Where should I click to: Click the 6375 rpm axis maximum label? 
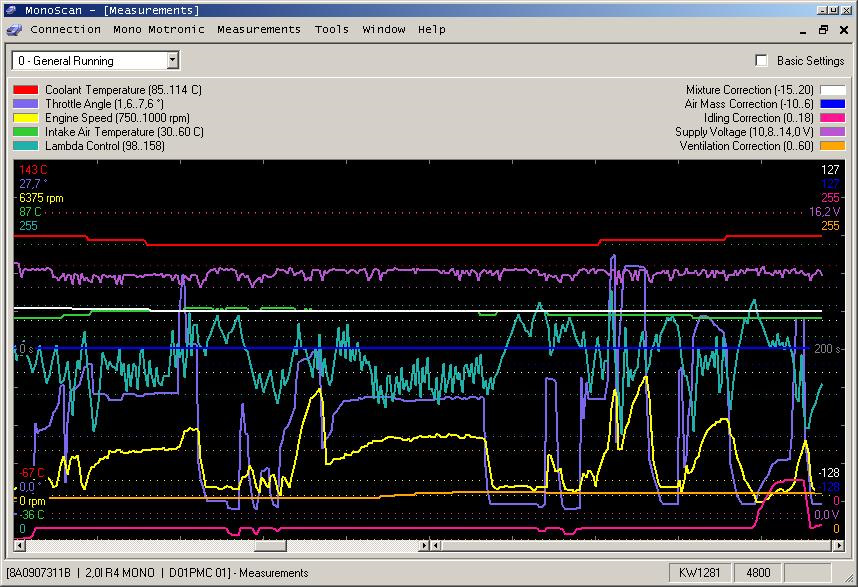41,198
